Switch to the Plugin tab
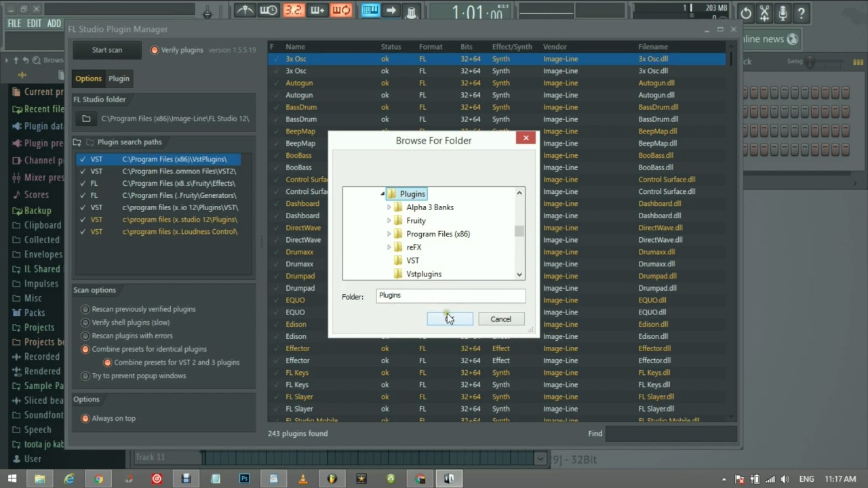The height and width of the screenshot is (488, 868). tap(119, 79)
